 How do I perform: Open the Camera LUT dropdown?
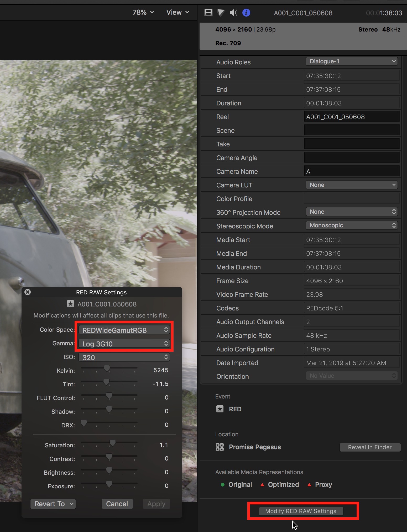352,185
